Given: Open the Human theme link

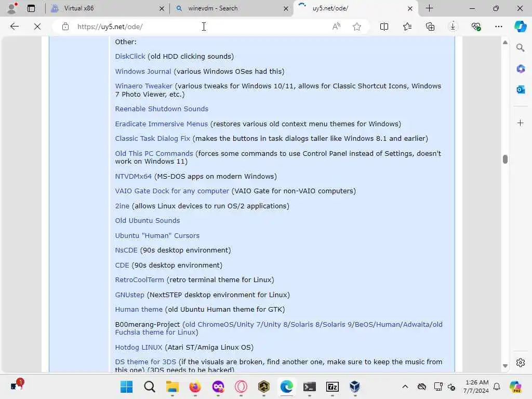Looking at the screenshot, I should point(138,309).
